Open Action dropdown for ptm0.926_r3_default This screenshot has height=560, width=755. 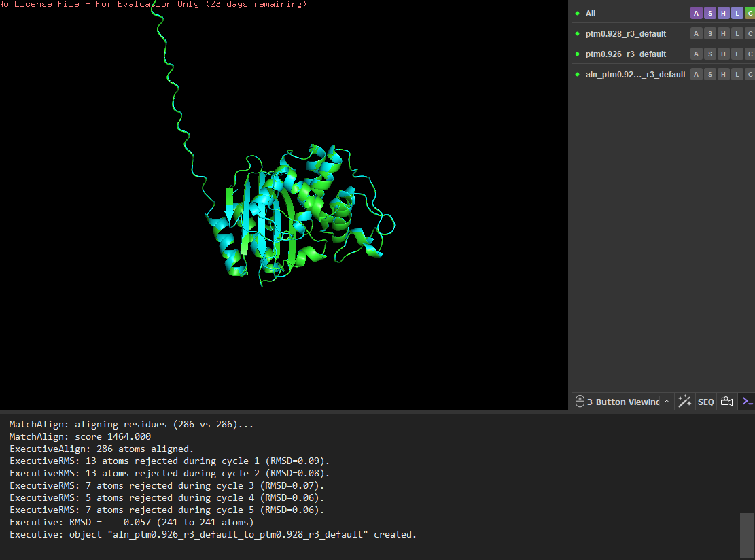(696, 54)
